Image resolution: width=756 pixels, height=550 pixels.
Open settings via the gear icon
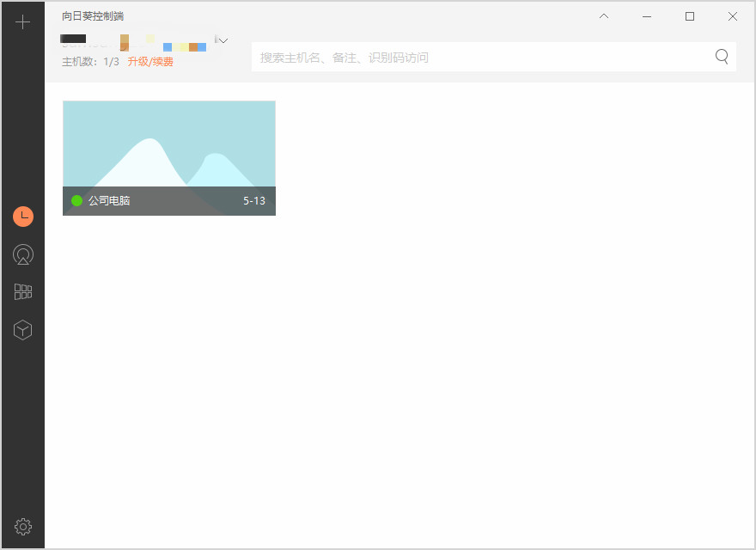pos(23,527)
